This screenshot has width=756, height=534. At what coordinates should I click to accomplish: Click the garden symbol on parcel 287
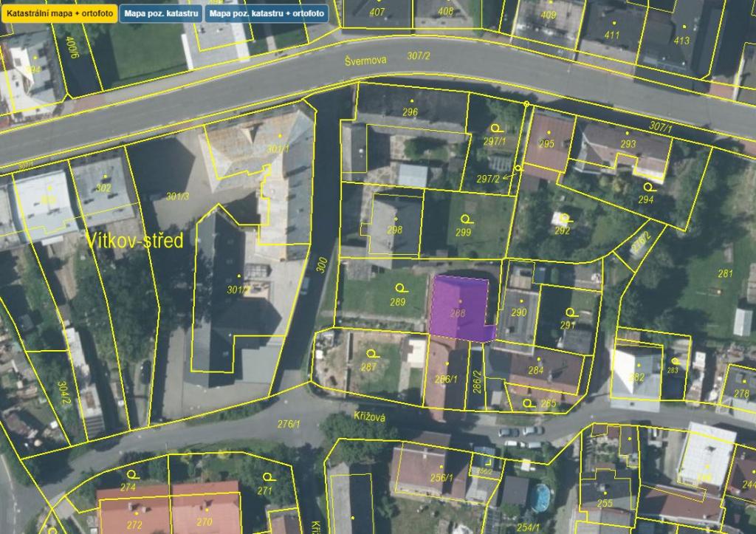pos(372,354)
